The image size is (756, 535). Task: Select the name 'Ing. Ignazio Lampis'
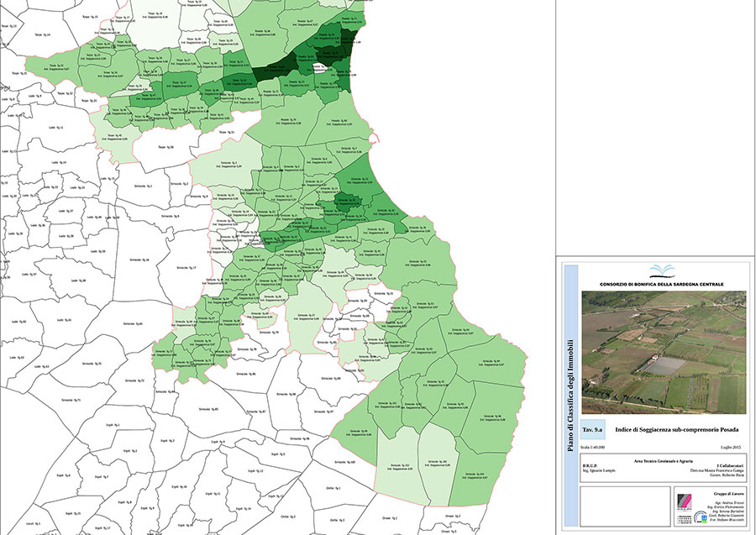[598, 470]
